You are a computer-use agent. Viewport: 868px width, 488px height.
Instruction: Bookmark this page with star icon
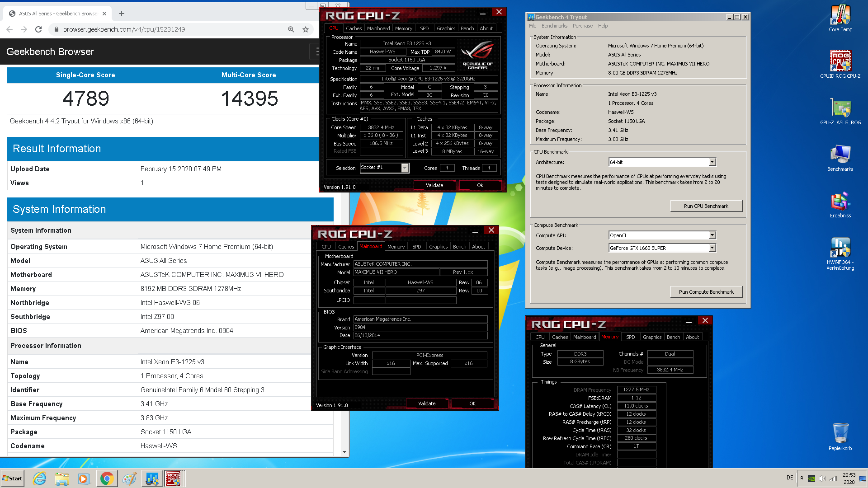pyautogui.click(x=306, y=29)
